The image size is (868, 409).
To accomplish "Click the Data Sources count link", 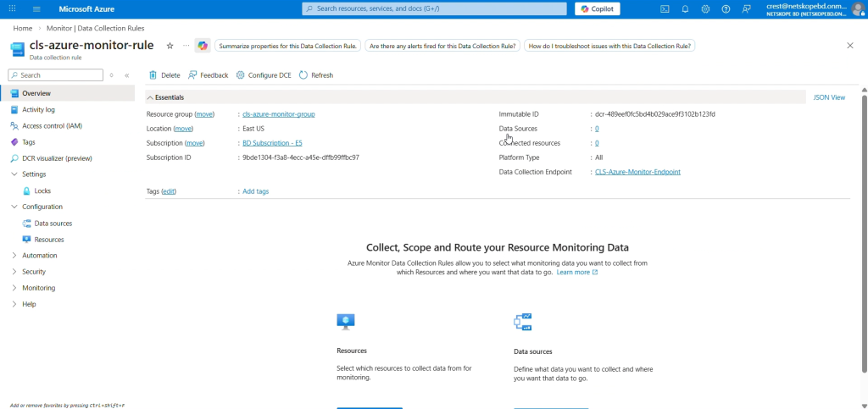I will [597, 129].
